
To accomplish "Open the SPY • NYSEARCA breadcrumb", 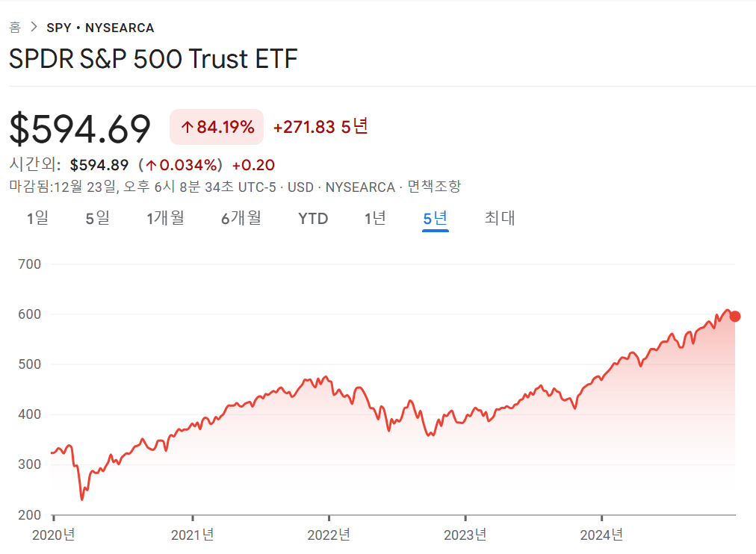I will pos(100,28).
